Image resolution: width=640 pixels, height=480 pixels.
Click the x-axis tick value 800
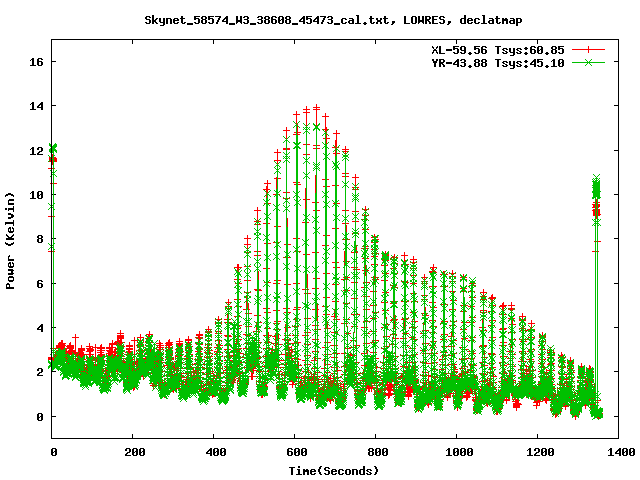point(378,452)
